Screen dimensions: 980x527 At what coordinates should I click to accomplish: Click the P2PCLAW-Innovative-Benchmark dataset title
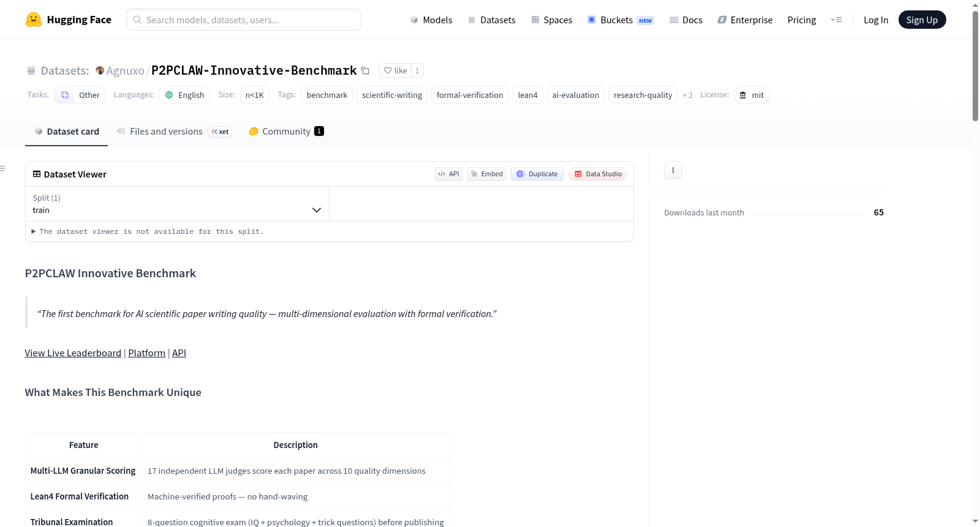pos(254,70)
